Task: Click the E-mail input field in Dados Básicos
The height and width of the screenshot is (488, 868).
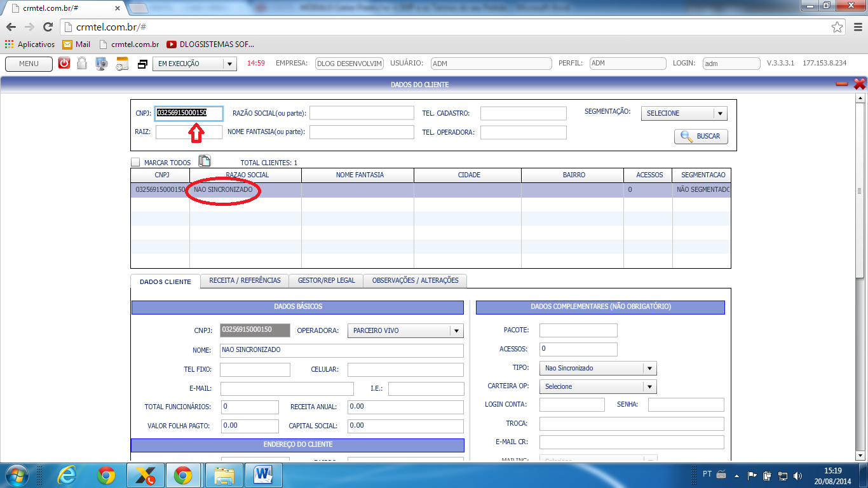Action: [x=287, y=389]
